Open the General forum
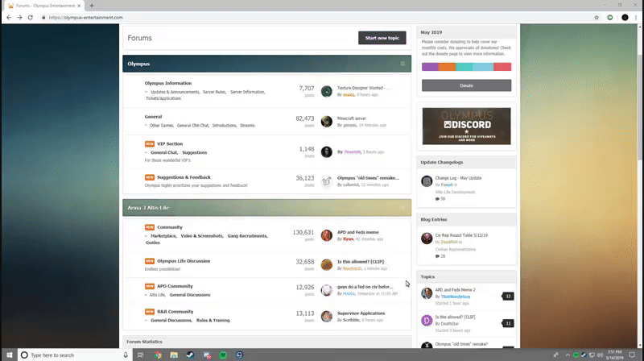The width and height of the screenshot is (644, 361). (153, 117)
